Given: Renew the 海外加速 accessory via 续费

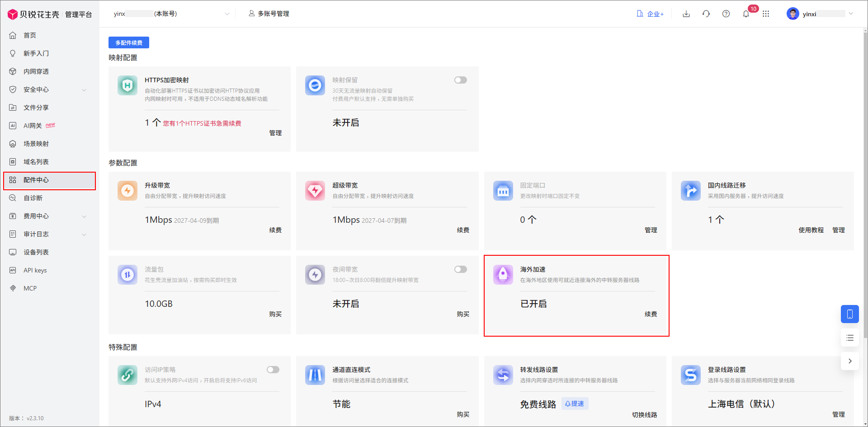Looking at the screenshot, I should 651,314.
